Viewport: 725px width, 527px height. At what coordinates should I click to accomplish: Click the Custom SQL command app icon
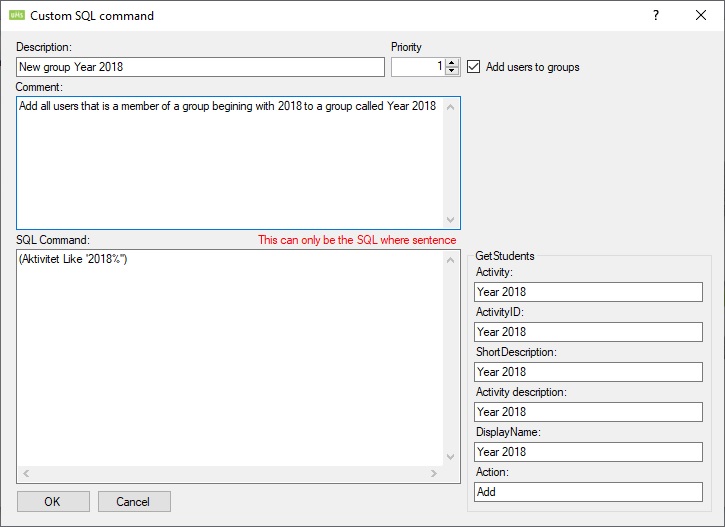[16, 16]
